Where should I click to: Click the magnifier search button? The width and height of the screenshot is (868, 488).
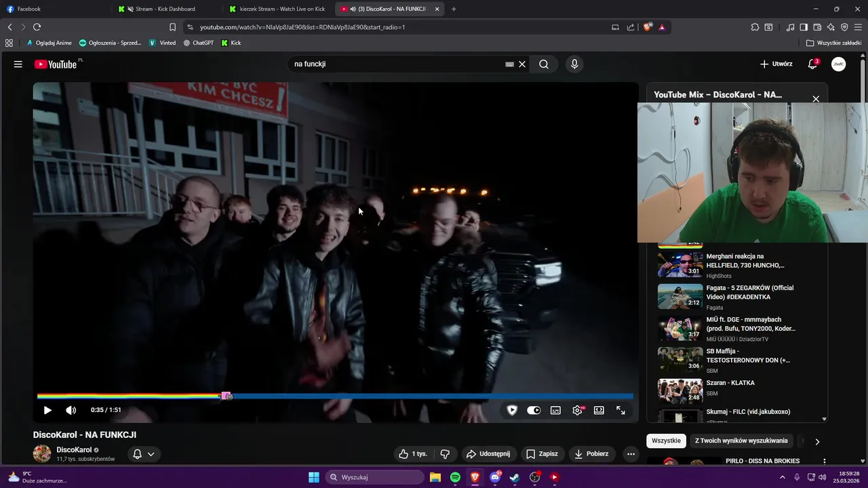544,64
